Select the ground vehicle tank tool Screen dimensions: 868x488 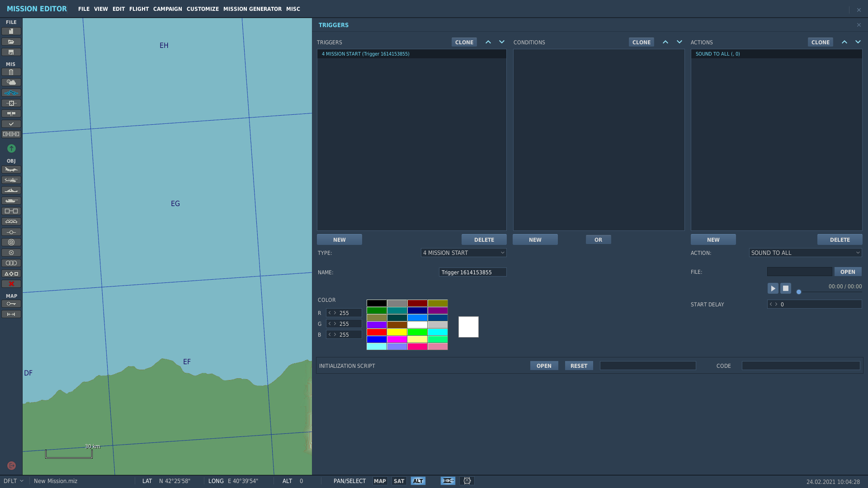[11, 201]
